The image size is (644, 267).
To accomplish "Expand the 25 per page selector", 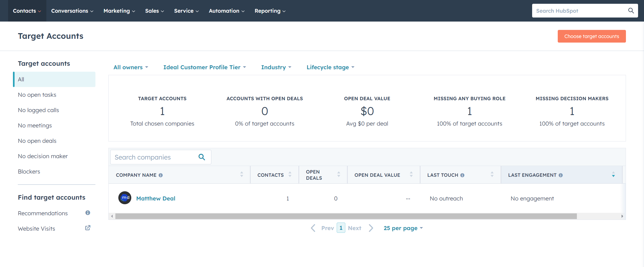I will click(x=403, y=228).
